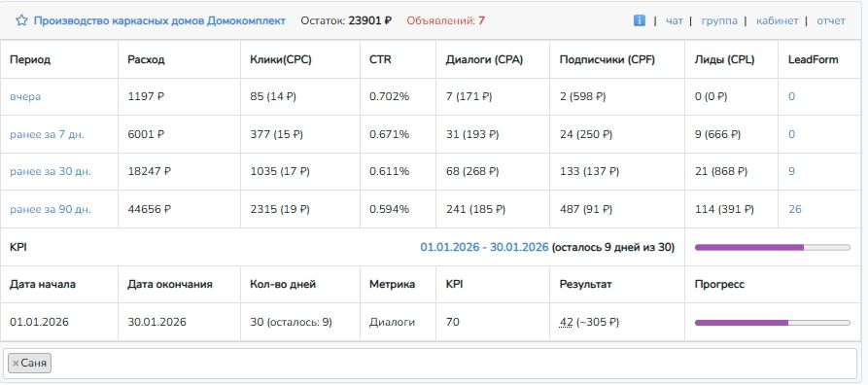Viewport: 868px width, 385px height.
Task: Click the Дата начала value 01.01.2026
Action: pyautogui.click(x=39, y=322)
